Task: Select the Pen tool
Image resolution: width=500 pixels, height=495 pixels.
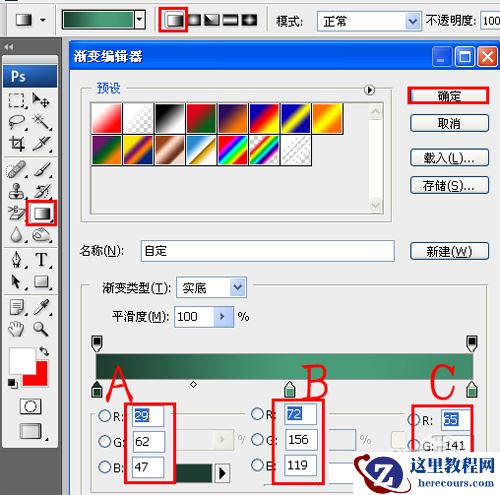Action: pos(17,260)
